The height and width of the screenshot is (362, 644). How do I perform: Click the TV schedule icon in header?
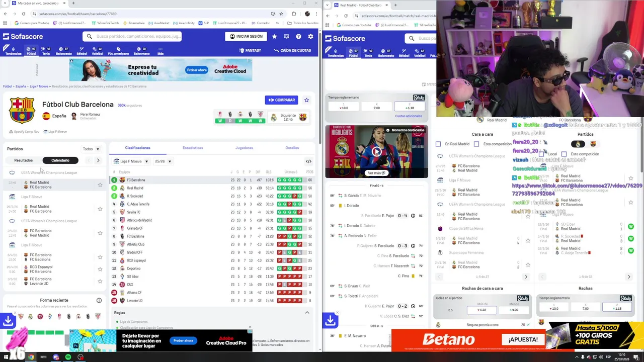[286, 36]
